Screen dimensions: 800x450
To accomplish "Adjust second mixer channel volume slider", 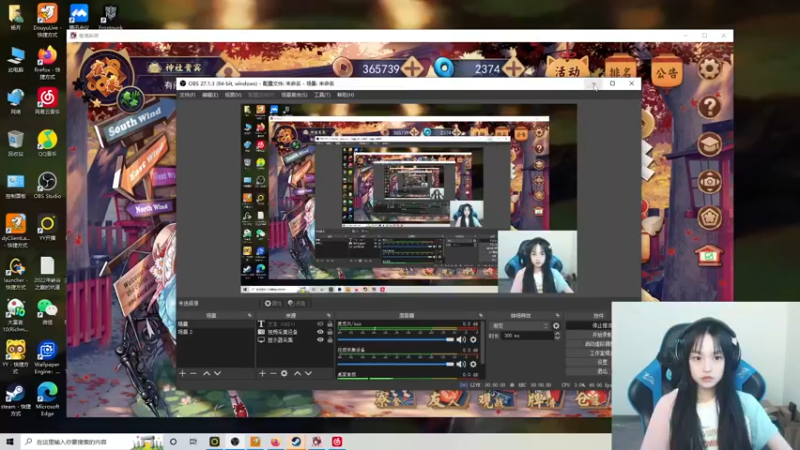I will coord(396,364).
